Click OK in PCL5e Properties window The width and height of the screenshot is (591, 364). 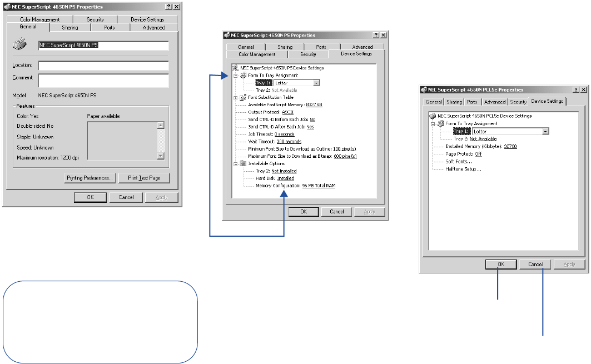click(x=501, y=265)
